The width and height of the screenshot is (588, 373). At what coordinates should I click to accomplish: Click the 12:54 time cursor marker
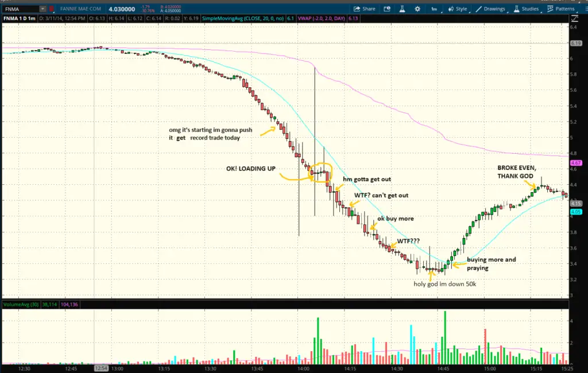pyautogui.click(x=101, y=368)
